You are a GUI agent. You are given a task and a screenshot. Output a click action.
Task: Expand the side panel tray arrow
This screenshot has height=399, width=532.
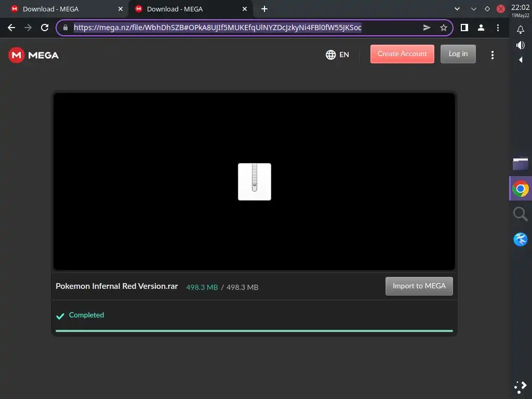[521, 60]
